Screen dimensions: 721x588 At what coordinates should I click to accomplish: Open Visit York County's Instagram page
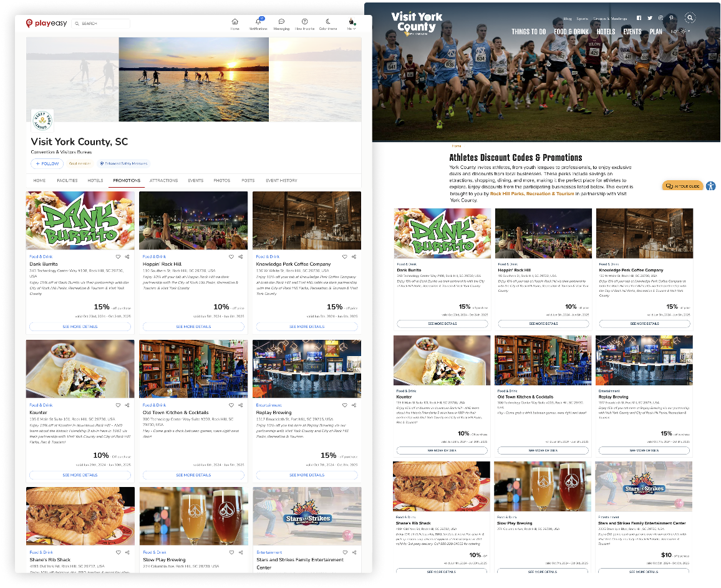coord(661,17)
